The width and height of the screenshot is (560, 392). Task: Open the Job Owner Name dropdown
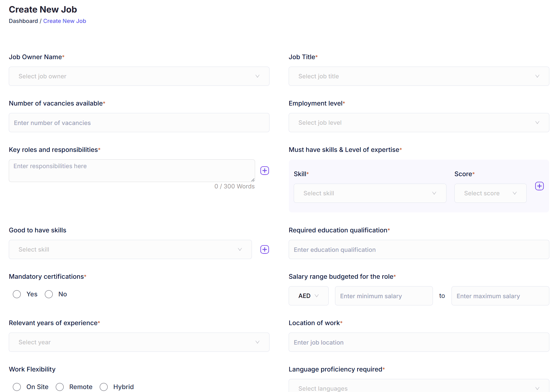(x=139, y=76)
